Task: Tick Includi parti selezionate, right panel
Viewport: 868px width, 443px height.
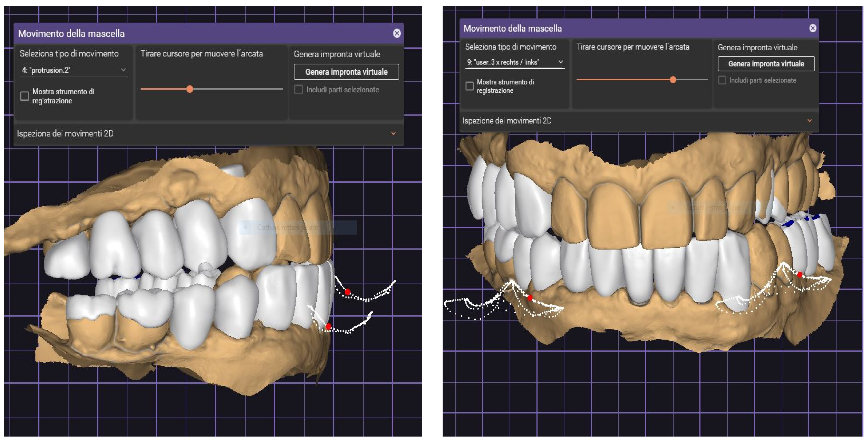Action: click(722, 80)
